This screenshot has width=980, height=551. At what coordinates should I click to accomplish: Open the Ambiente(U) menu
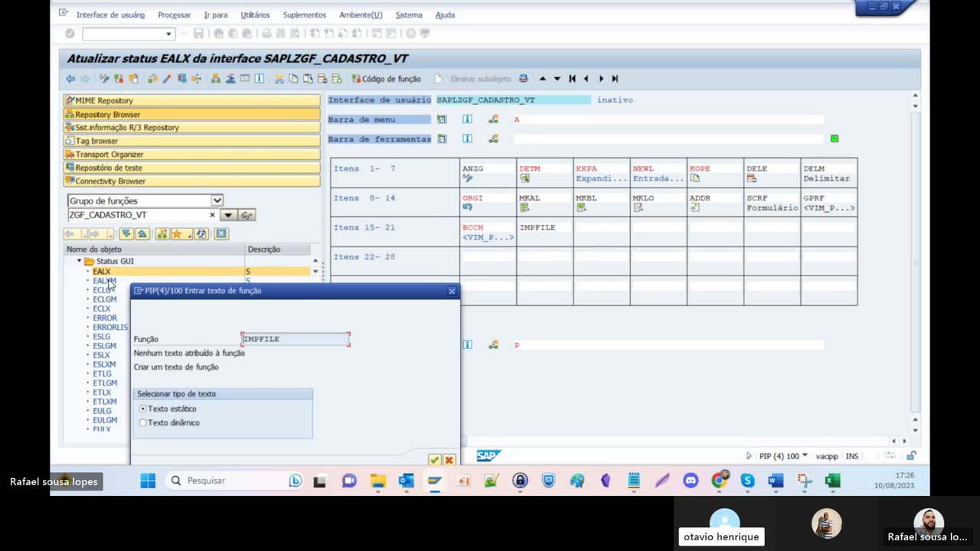[x=361, y=15]
